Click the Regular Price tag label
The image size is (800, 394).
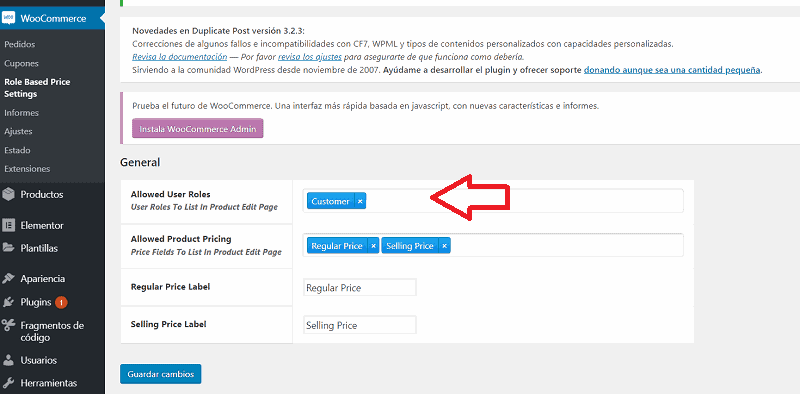[337, 246]
